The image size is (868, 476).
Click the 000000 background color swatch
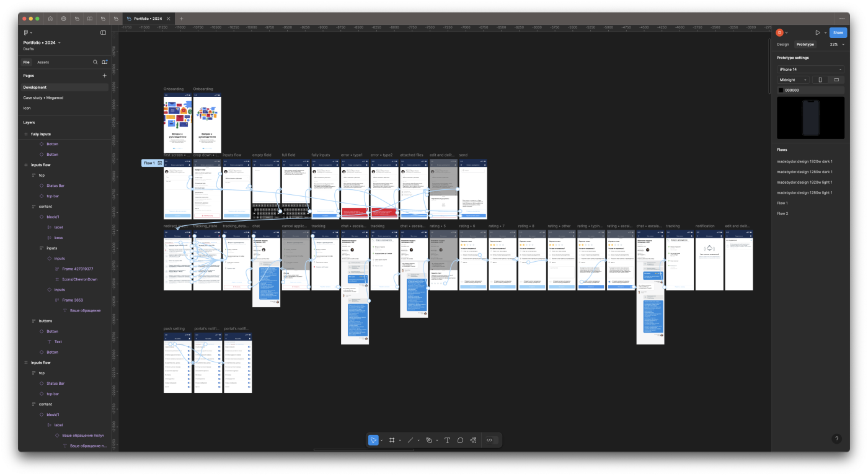click(x=781, y=89)
